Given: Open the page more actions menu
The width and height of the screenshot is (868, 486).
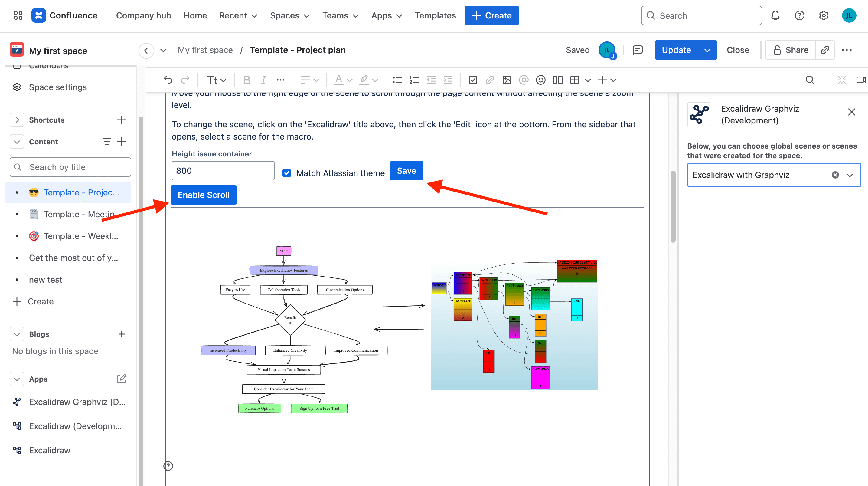Looking at the screenshot, I should pyautogui.click(x=847, y=50).
